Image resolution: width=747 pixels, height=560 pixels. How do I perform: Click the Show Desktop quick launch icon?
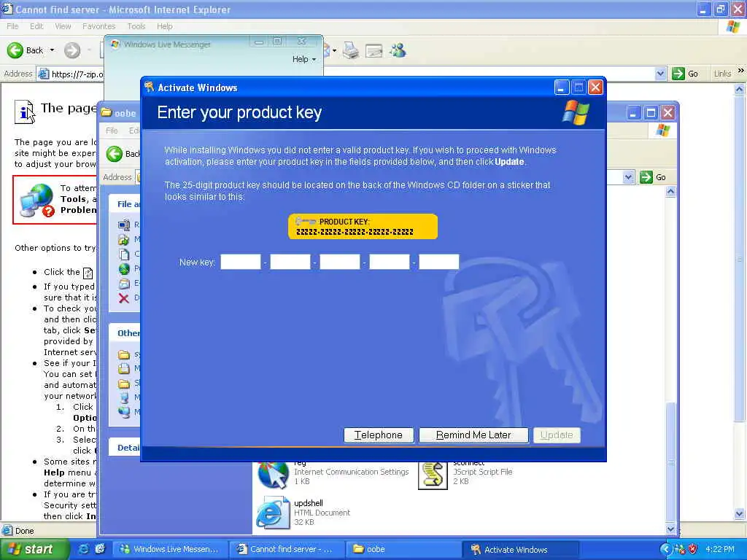tap(100, 549)
